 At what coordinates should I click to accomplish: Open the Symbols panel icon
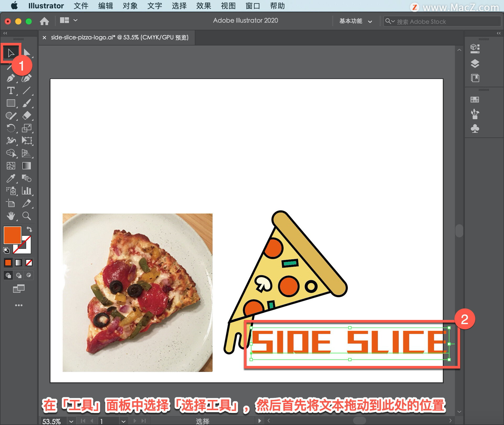[x=475, y=129]
